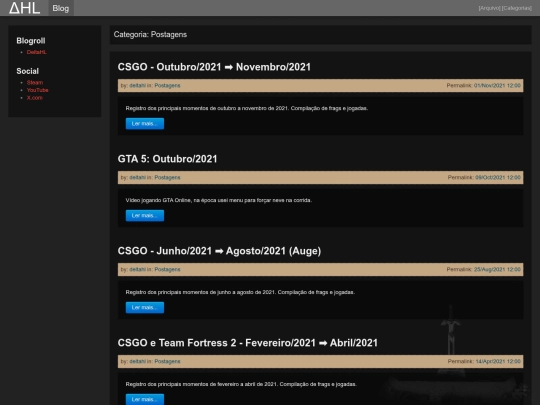Open permalink 14/Apr/2021 12:00
Image resolution: width=540 pixels, height=405 pixels.
pos(498,361)
